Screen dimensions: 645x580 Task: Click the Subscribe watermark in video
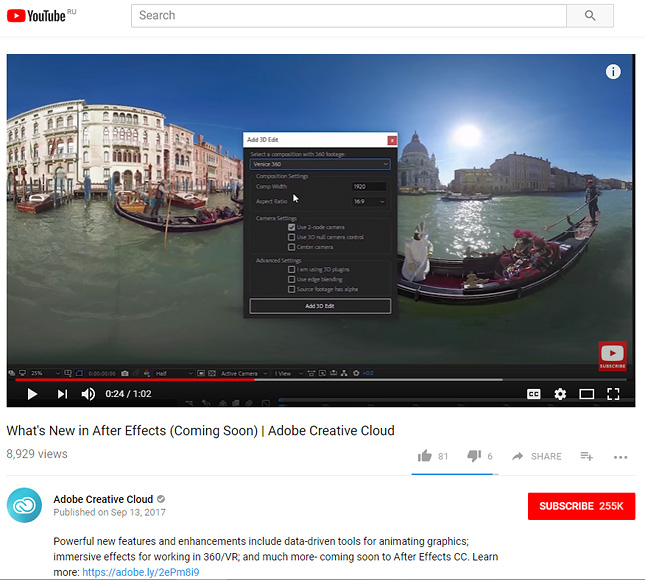tap(612, 356)
